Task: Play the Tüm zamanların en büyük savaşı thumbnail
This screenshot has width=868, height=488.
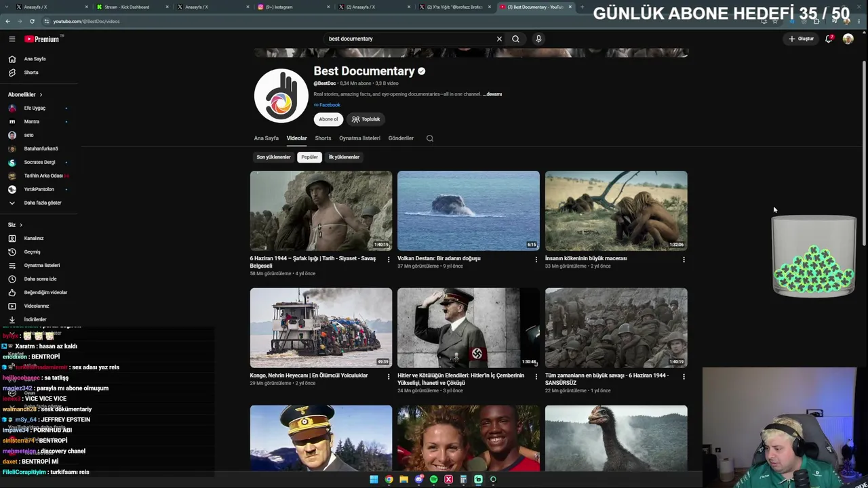Action: pyautogui.click(x=616, y=328)
